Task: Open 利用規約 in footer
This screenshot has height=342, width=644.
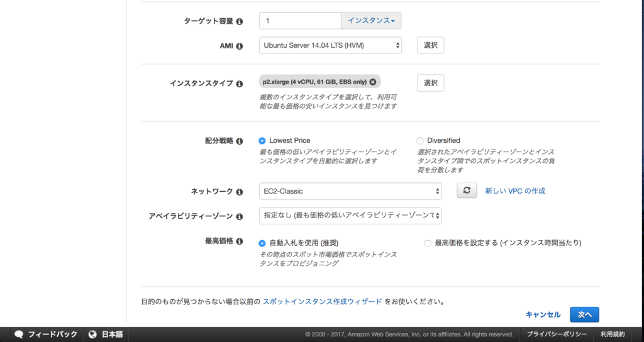Action: coord(613,334)
